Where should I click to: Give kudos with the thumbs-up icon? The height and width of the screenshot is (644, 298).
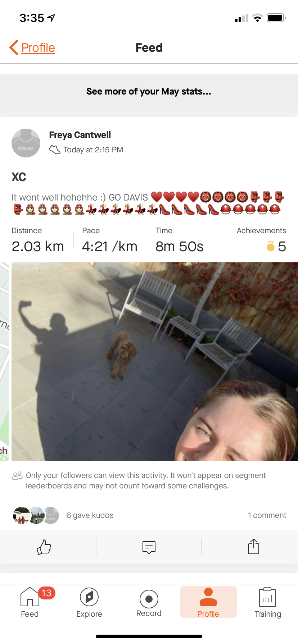point(44,547)
